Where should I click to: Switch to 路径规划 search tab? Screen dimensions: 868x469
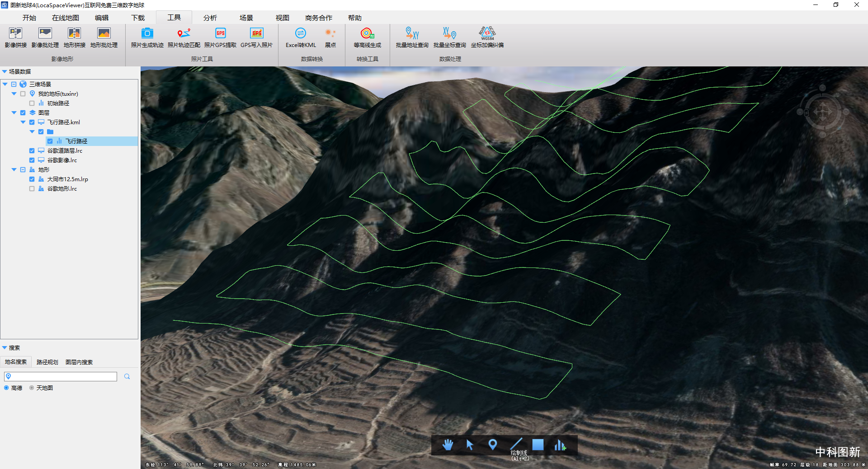pyautogui.click(x=47, y=362)
